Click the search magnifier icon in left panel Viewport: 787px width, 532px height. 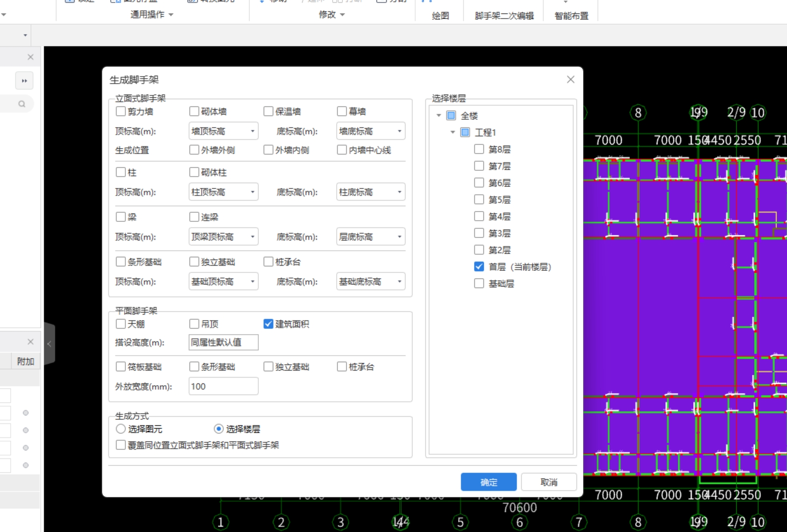point(22,104)
